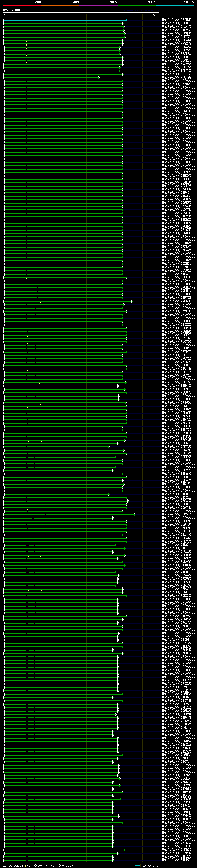
Task: Select label UniRef100_C9S6B6
Action: tap(177, 403)
